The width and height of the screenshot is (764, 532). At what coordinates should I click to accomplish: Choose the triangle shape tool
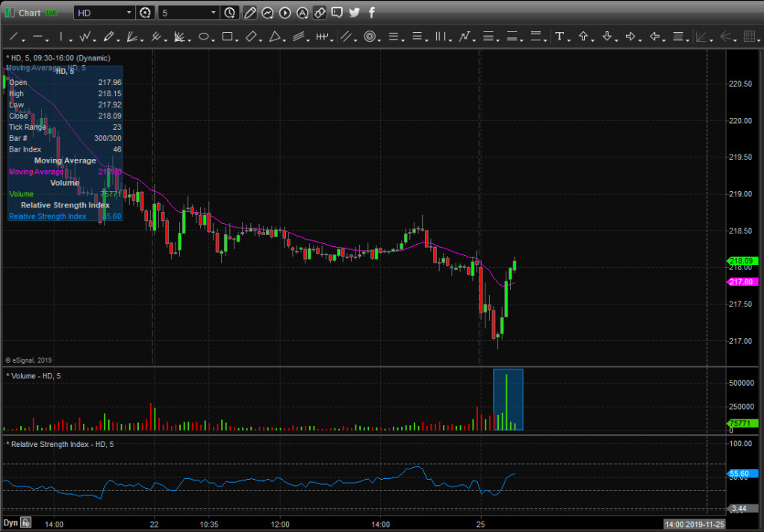click(275, 36)
